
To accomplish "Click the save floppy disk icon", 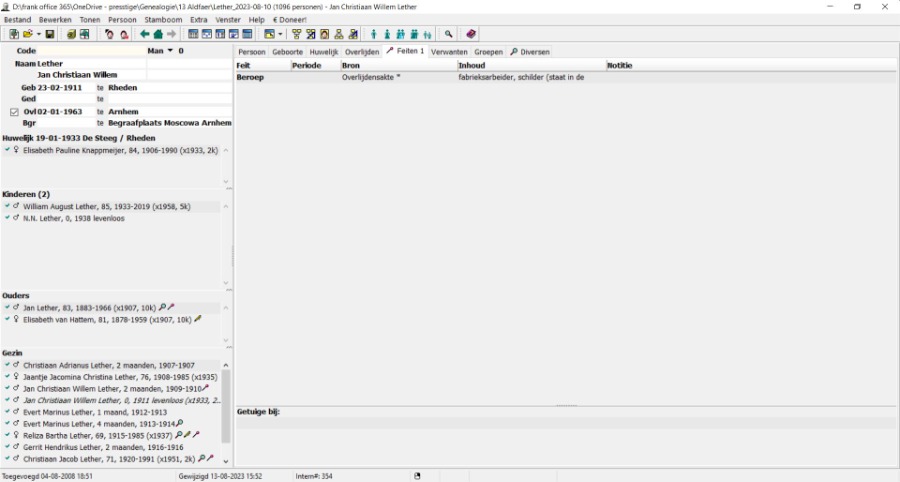I will [50, 34].
